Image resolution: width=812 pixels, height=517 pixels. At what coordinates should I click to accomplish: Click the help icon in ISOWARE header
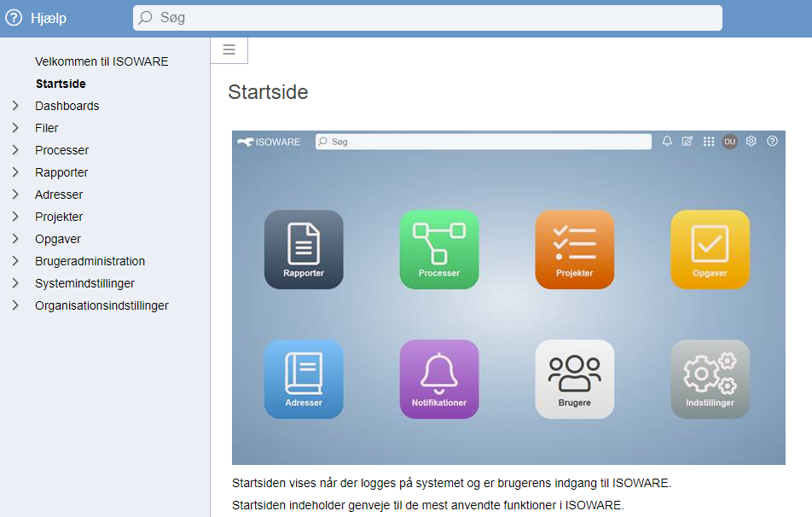tap(772, 141)
